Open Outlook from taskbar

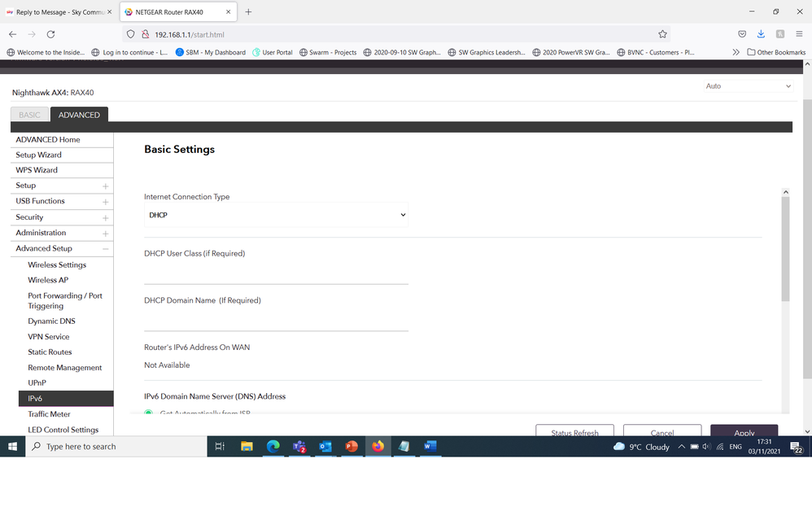(x=325, y=446)
